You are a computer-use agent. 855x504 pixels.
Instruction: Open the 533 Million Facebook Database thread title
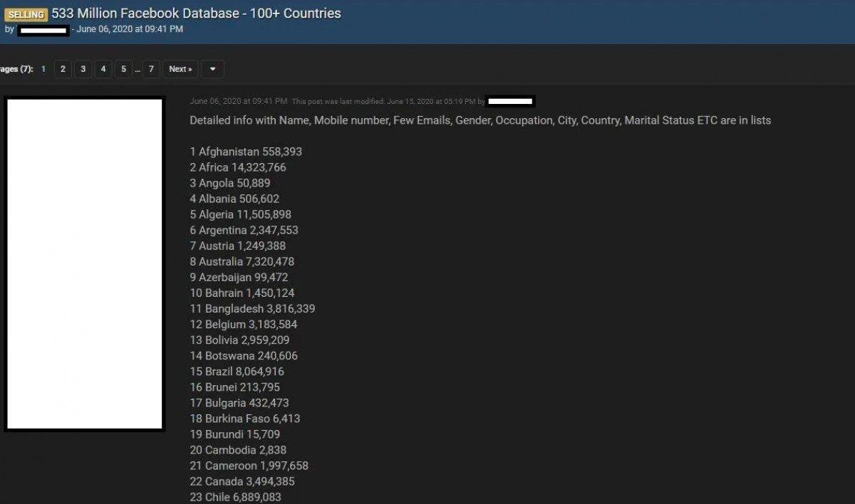pos(196,14)
